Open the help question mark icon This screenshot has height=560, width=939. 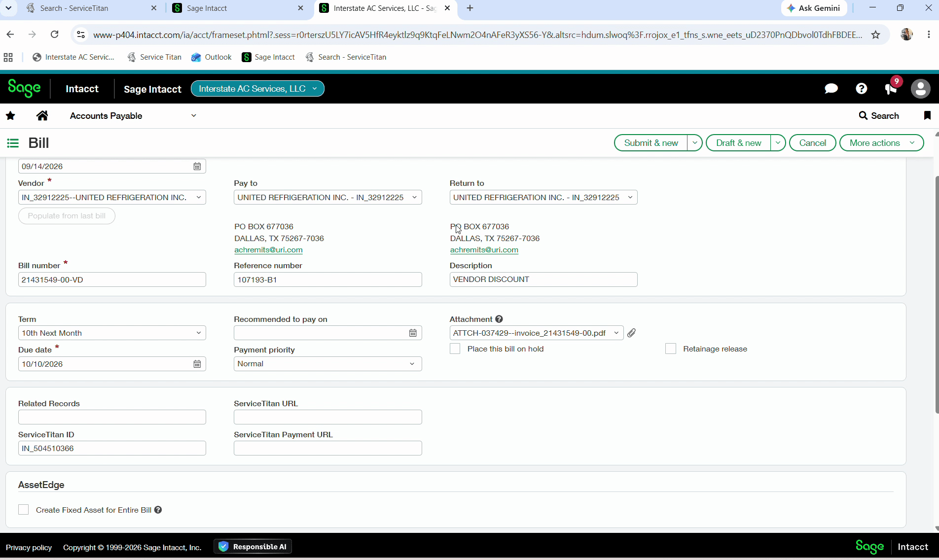[x=861, y=89]
